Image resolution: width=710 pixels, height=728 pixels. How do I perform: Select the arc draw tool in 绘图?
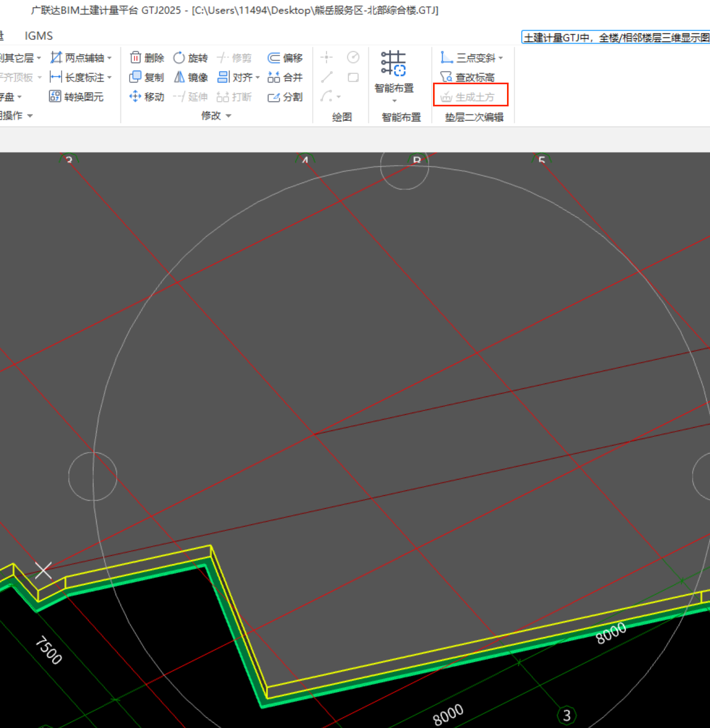point(326,96)
